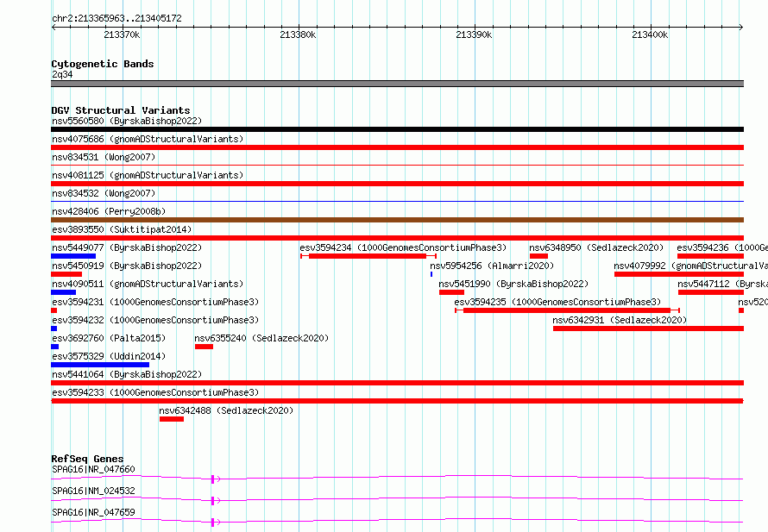Select the red nsv6342488 variant bar
Viewport: 768px width, 532px height.
tap(172, 419)
